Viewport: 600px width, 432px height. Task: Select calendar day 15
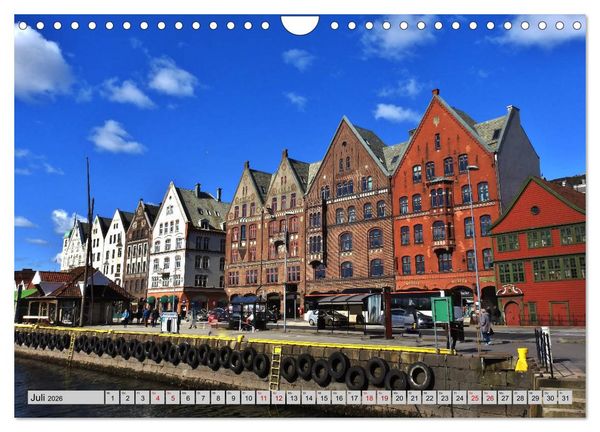(x=324, y=398)
